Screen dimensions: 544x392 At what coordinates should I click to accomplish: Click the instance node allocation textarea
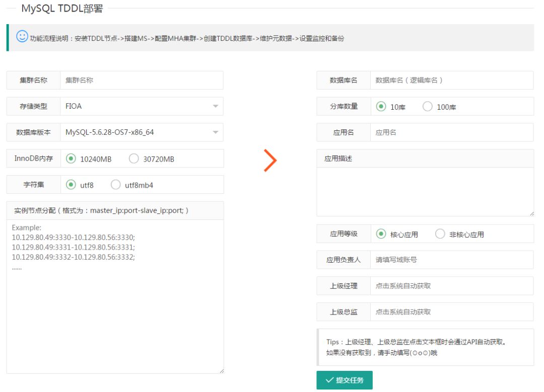pos(115,297)
